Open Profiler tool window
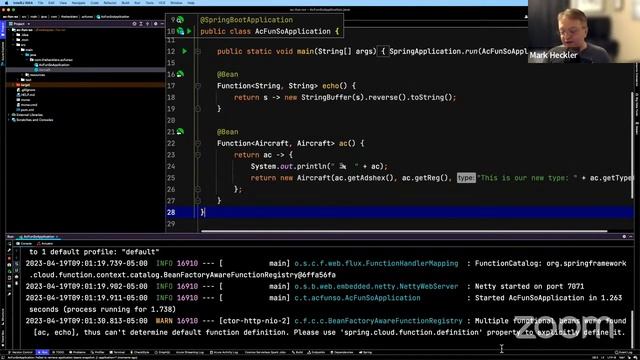This screenshot has height=360, width=640. tap(98, 352)
